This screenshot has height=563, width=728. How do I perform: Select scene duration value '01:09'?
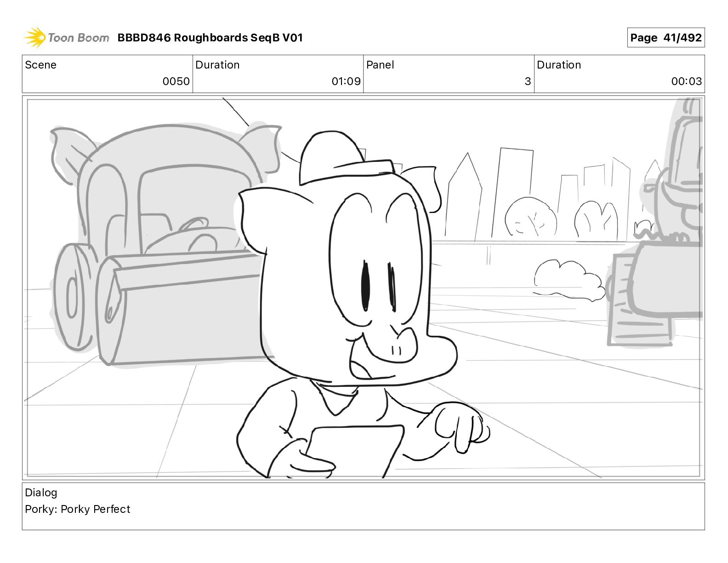346,81
